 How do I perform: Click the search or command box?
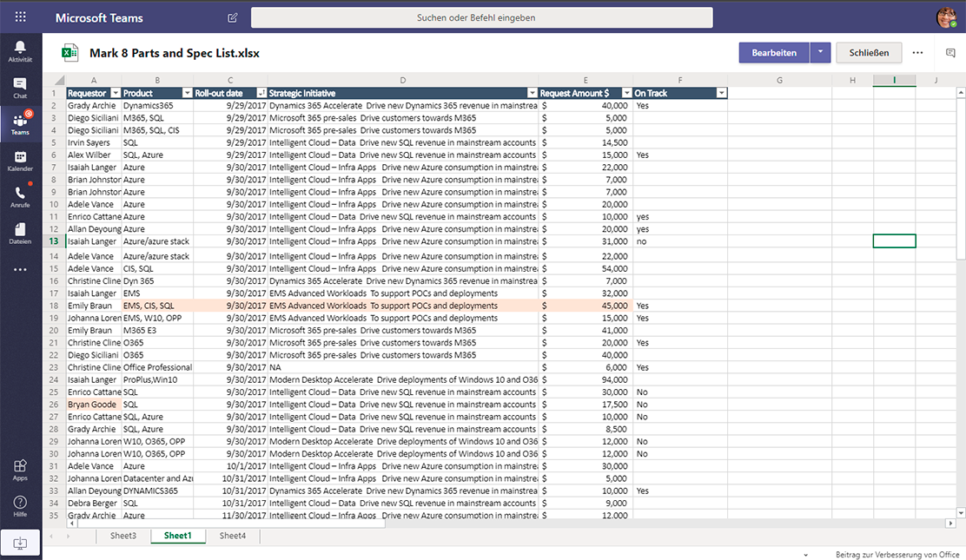coord(482,18)
